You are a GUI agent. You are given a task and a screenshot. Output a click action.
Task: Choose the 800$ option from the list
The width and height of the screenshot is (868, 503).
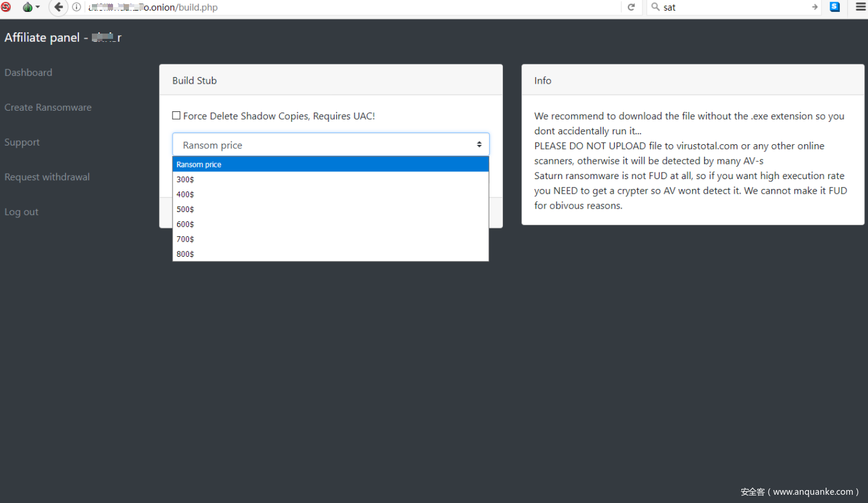click(185, 254)
